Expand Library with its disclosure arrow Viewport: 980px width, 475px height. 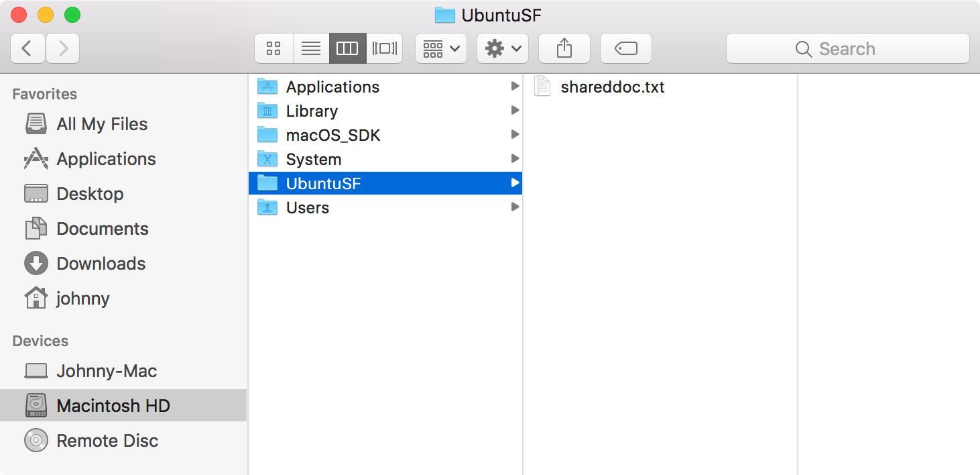pyautogui.click(x=515, y=110)
